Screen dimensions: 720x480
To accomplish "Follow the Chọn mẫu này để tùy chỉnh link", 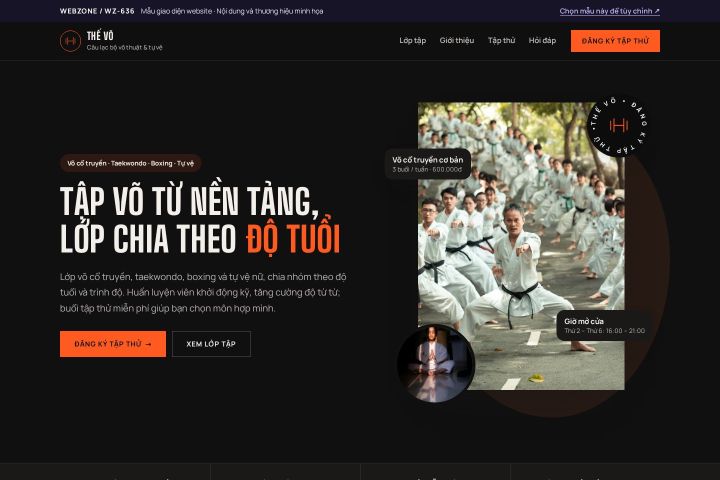I will [x=609, y=11].
